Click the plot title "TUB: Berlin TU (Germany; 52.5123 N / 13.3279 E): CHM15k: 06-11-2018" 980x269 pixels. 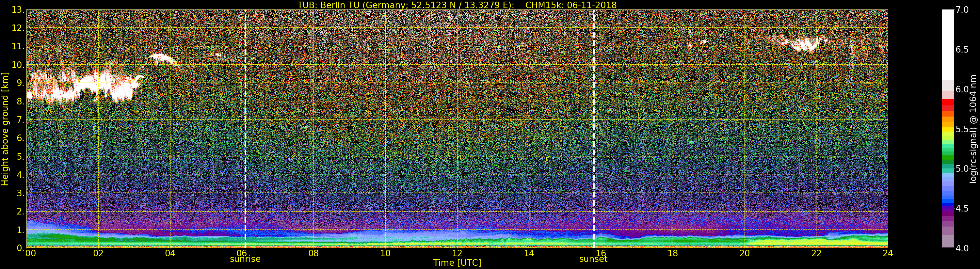click(457, 5)
